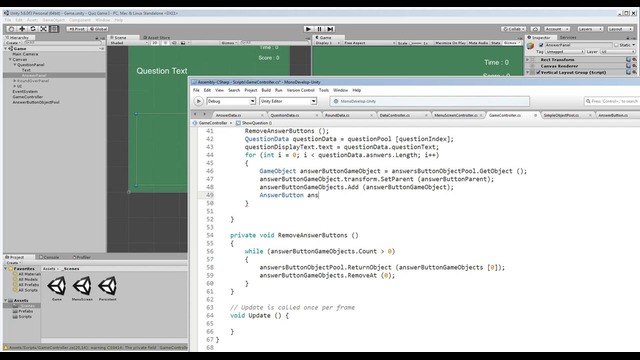Switch to the Asset Store tab
Image resolution: width=640 pixels, height=360 pixels.
[x=156, y=38]
